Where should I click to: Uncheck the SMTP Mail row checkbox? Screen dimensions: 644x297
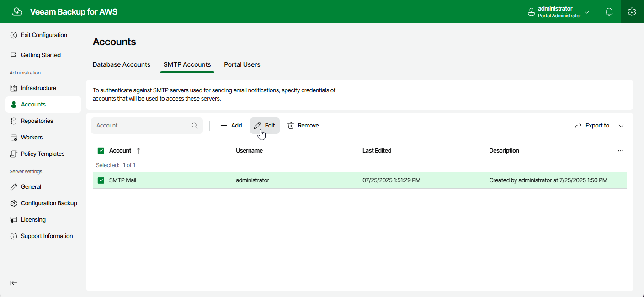coord(101,180)
